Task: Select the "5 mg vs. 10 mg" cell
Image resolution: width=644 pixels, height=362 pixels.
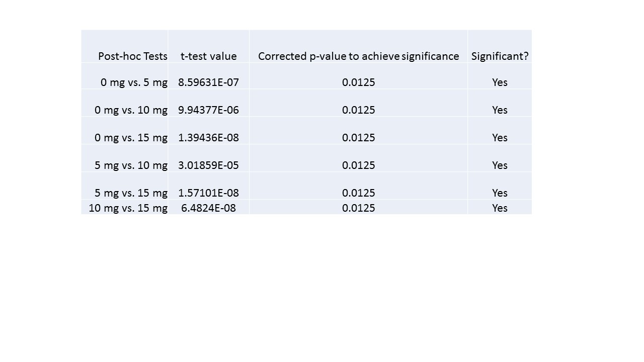Action: [131, 165]
